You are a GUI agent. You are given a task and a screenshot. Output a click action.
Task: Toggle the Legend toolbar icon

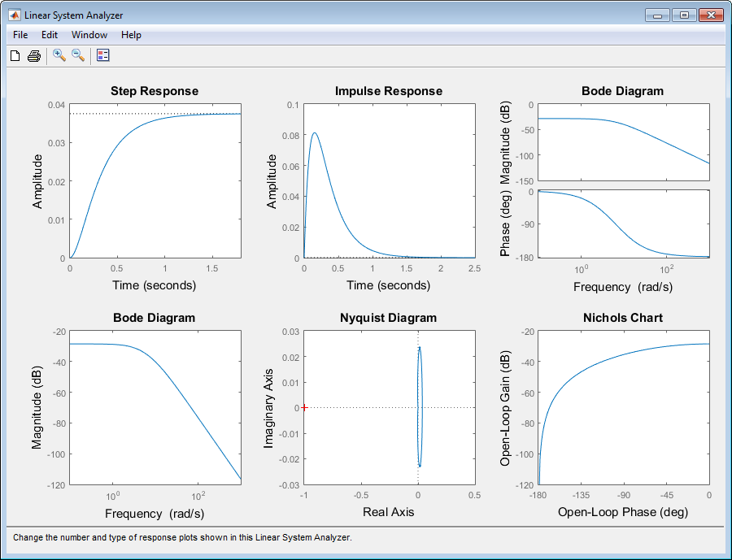pos(102,55)
